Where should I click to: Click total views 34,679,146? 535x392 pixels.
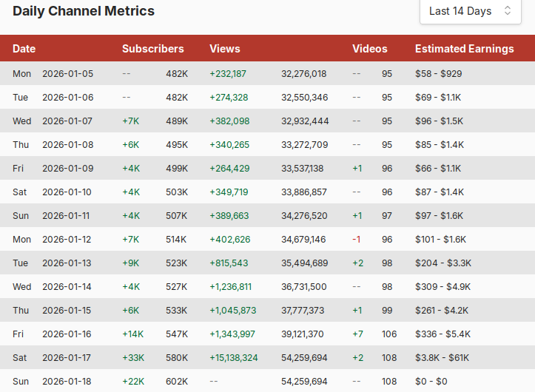click(303, 240)
